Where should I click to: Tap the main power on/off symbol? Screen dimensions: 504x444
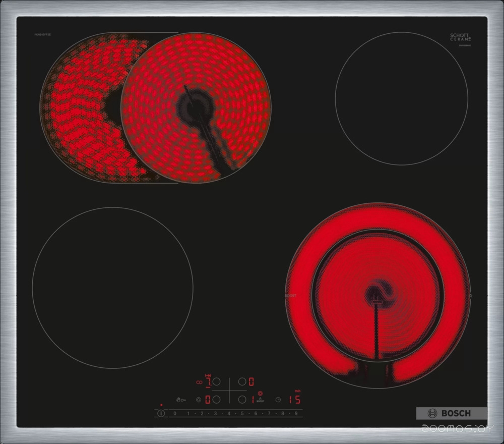pos(161,413)
